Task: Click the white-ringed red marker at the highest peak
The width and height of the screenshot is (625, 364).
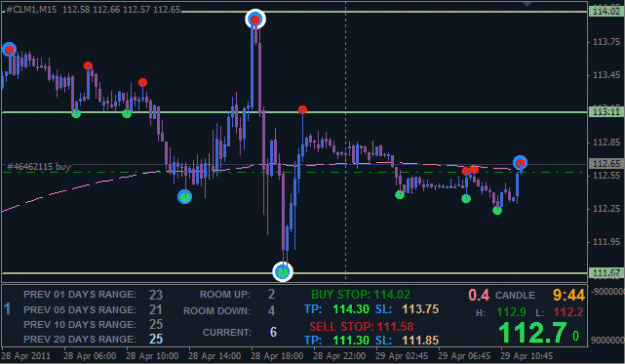Action: (256, 19)
